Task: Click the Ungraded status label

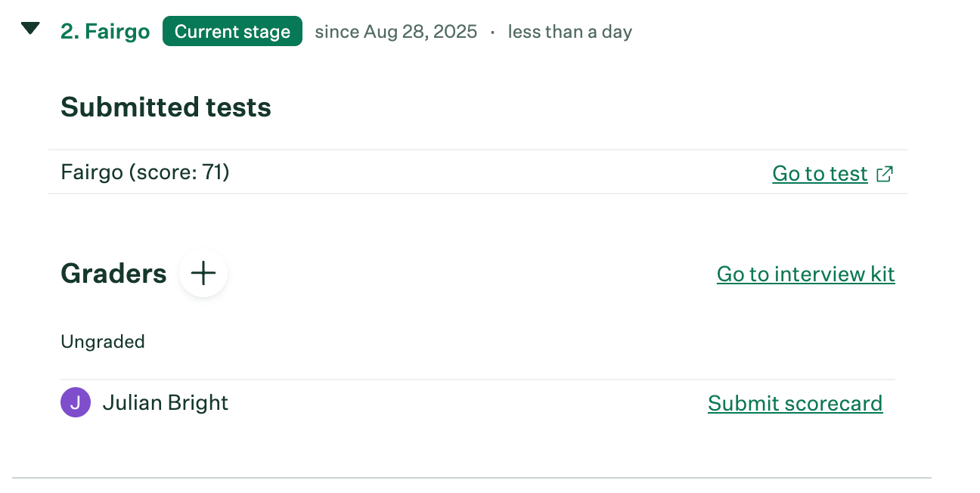Action: tap(103, 342)
